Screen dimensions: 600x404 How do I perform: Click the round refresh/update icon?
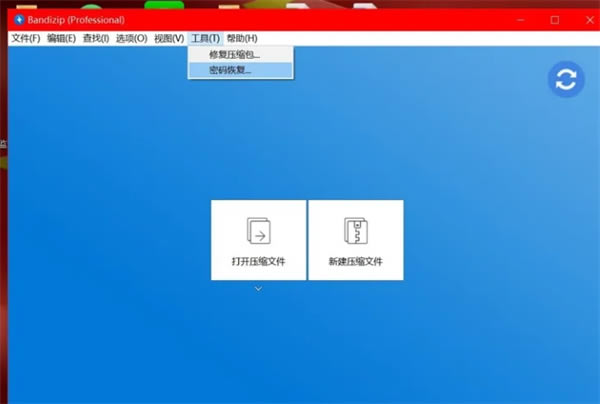click(x=566, y=79)
